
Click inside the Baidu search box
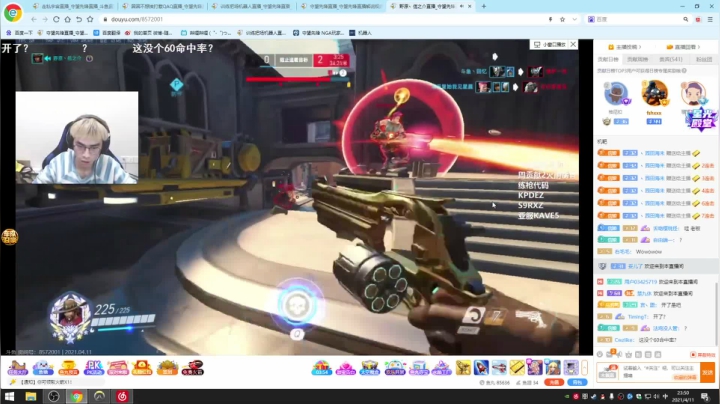pos(638,19)
